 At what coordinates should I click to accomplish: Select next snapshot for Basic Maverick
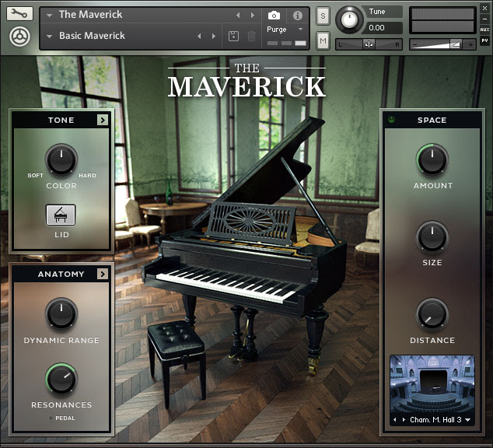click(214, 36)
